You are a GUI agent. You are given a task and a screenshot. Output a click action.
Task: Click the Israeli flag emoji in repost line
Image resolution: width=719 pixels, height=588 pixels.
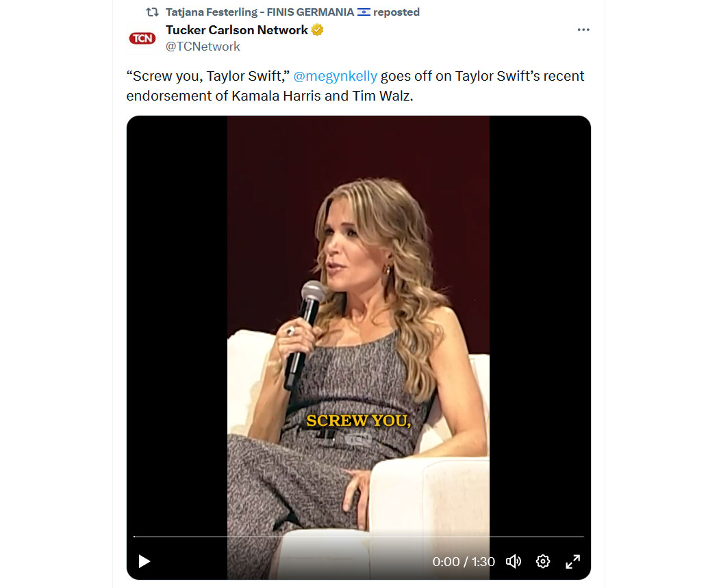coord(364,12)
